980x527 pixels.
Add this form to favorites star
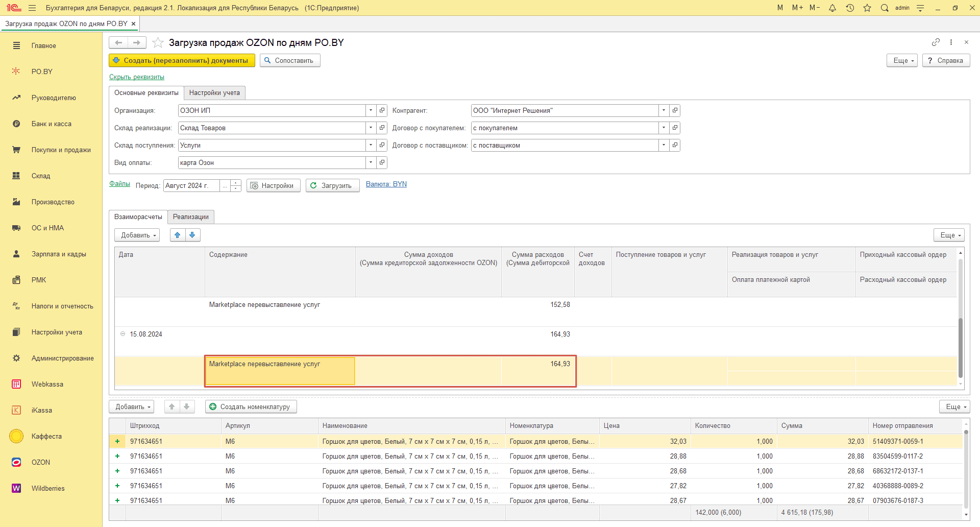[x=158, y=42]
